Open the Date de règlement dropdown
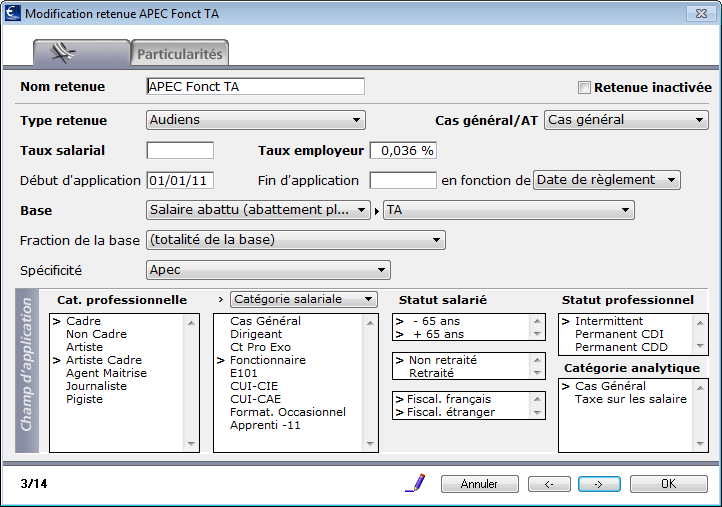 click(x=606, y=180)
